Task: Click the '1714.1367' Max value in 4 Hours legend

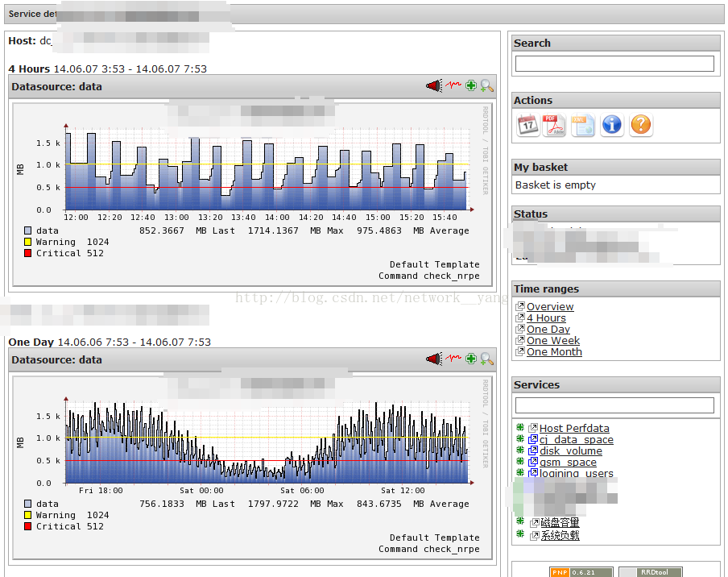Action: tap(273, 230)
